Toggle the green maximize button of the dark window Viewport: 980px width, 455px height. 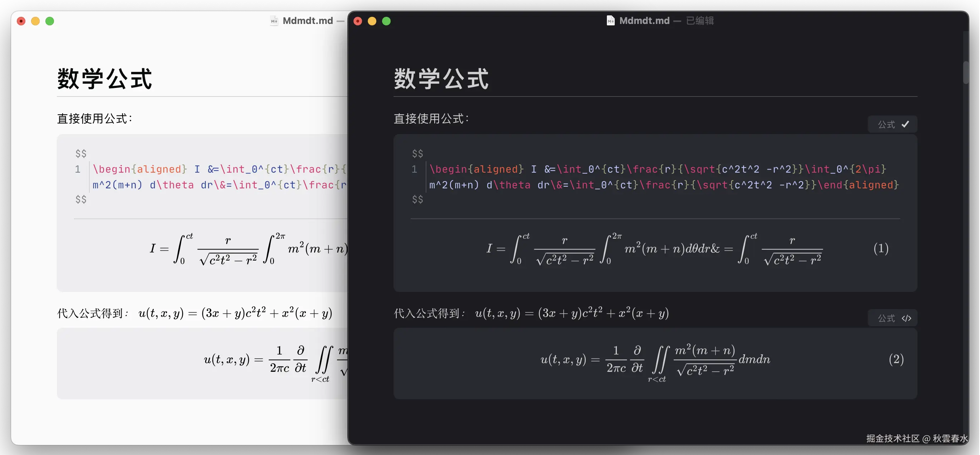click(386, 21)
